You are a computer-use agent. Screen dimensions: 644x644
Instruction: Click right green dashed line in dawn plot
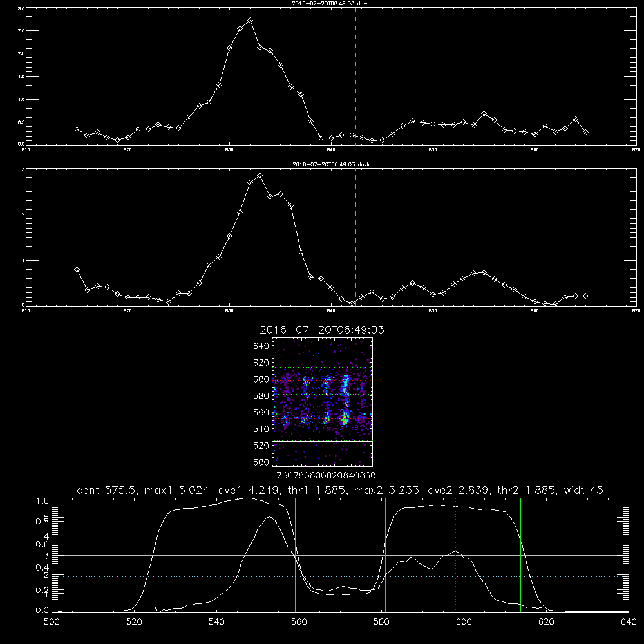point(355,76)
